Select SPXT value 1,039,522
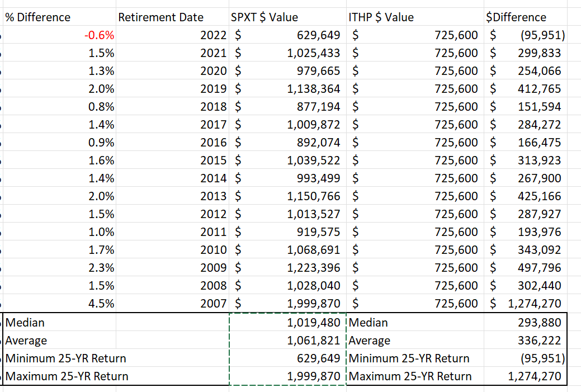The height and width of the screenshot is (392, 581). (287, 160)
